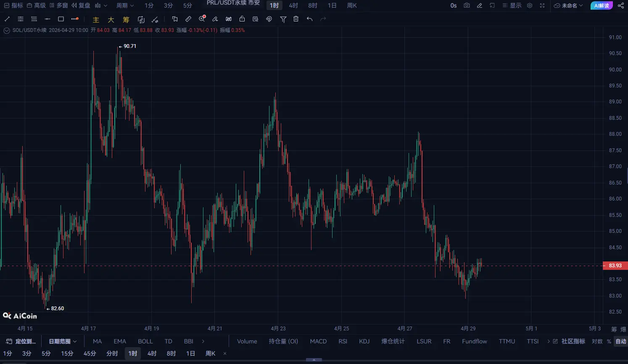Open 社区指标 community indicators
Viewport: 628px width, 364px height.
coord(569,341)
